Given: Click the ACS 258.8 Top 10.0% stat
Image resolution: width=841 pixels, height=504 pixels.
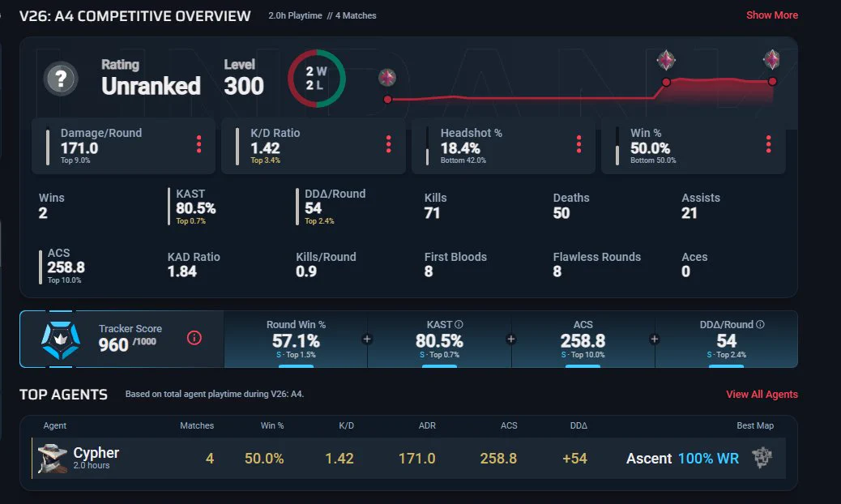Looking at the screenshot, I should [x=62, y=266].
